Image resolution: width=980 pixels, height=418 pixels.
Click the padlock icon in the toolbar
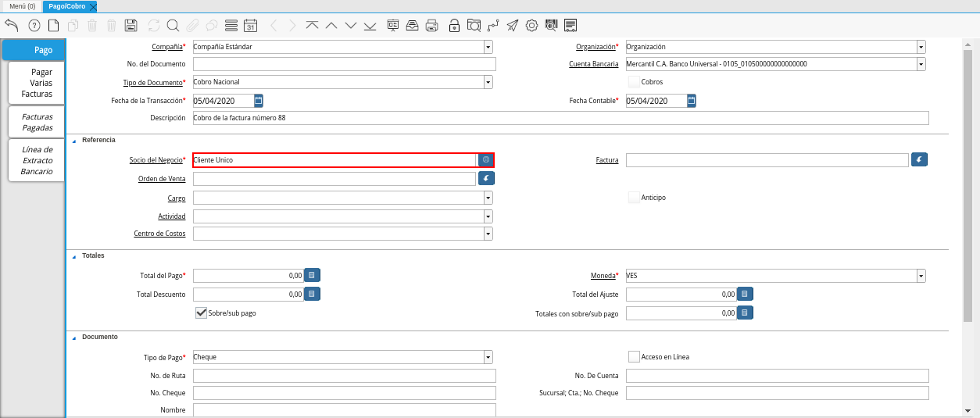tap(454, 25)
